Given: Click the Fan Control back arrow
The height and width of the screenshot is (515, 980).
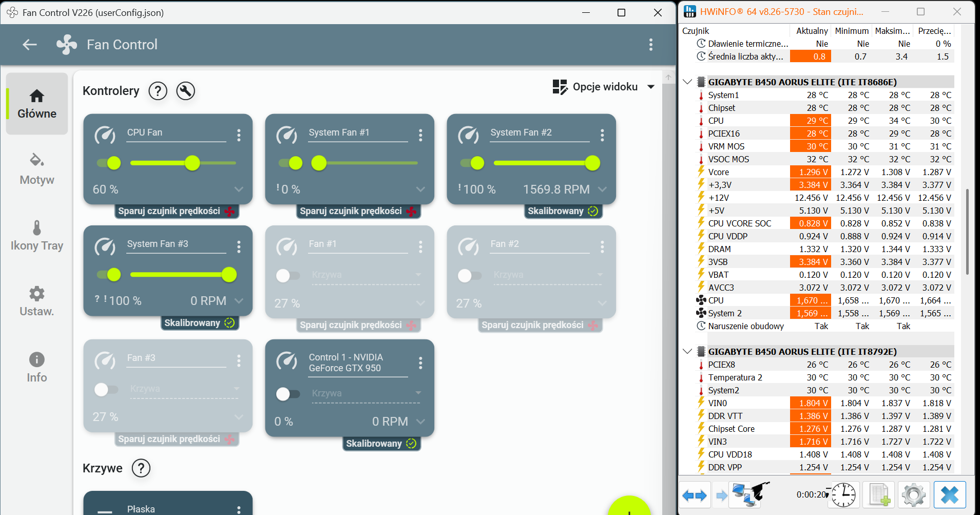Looking at the screenshot, I should [30, 45].
